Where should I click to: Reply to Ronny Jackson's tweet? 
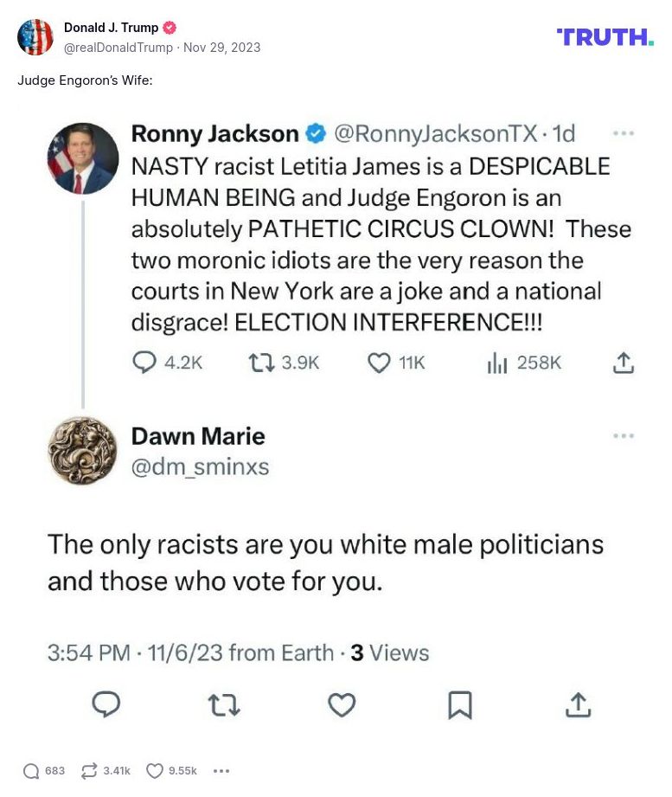tap(144, 363)
